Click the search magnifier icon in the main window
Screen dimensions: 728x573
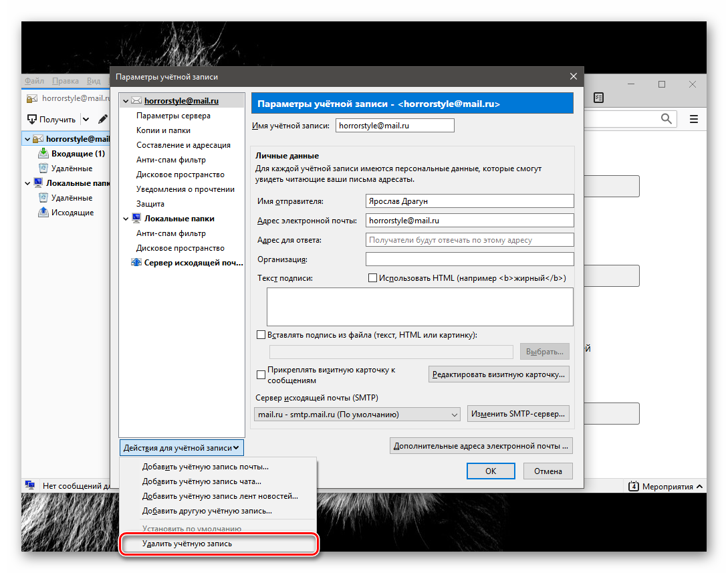coord(666,119)
